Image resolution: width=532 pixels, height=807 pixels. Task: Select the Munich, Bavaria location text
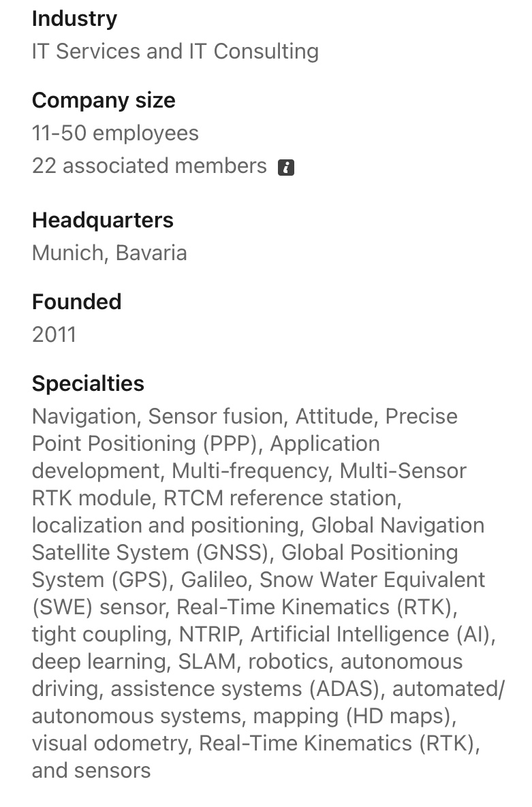coord(109,253)
